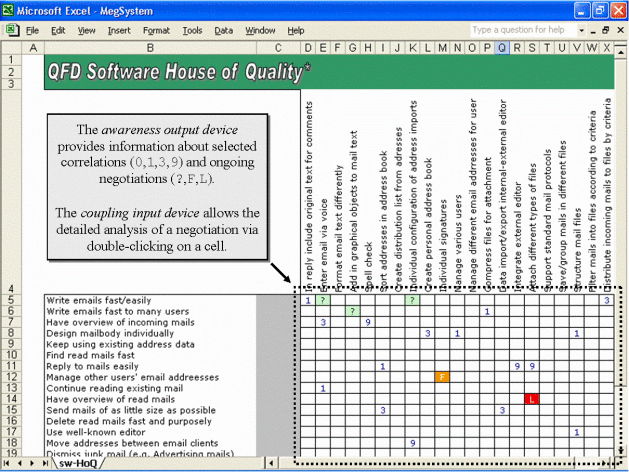Select column A header
Image resolution: width=629 pixels, height=472 pixels.
(x=33, y=48)
